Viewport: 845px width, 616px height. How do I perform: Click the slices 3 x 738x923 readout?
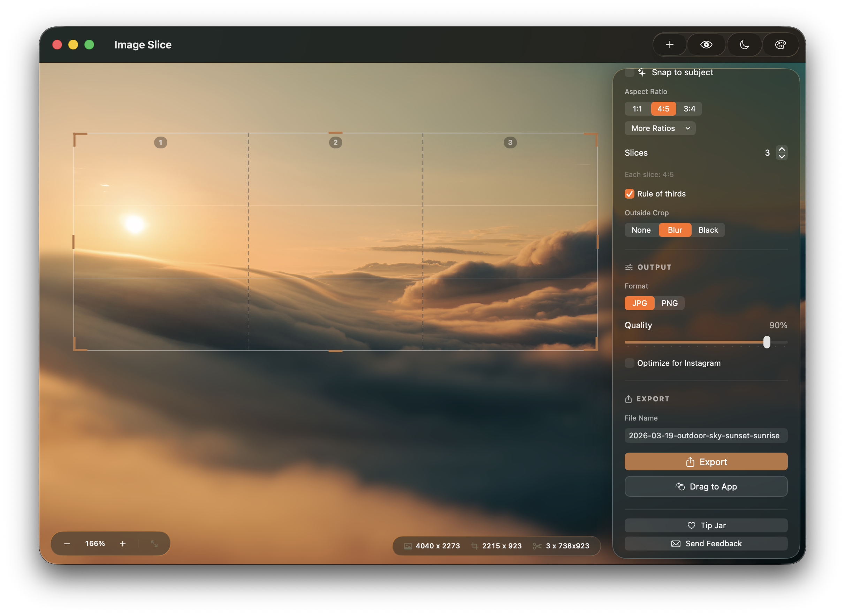pos(568,546)
